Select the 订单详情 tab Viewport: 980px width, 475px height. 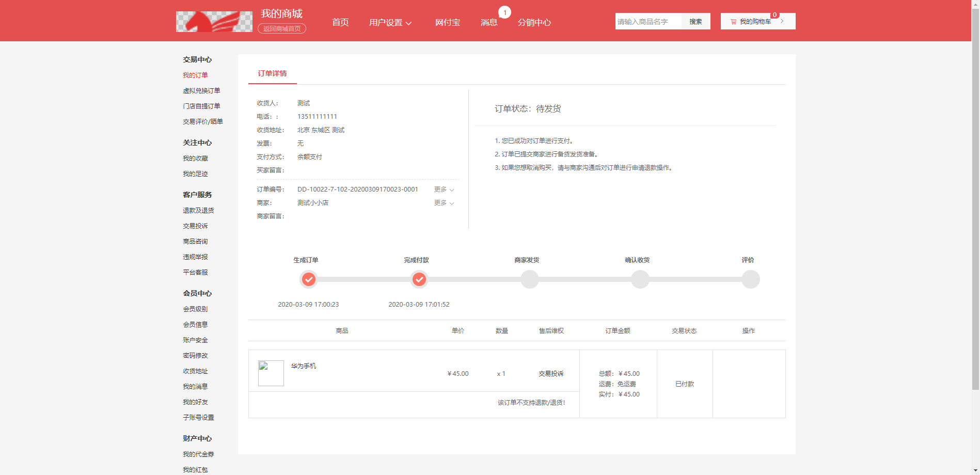click(273, 73)
